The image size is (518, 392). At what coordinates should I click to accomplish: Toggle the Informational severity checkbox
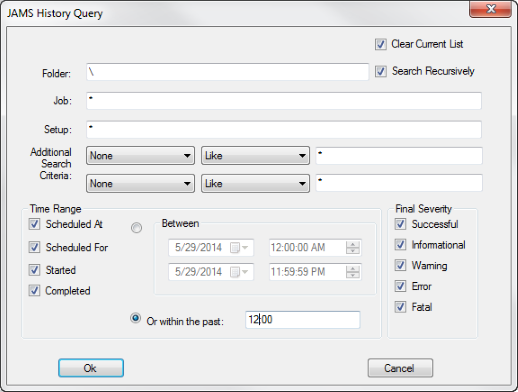pos(400,245)
